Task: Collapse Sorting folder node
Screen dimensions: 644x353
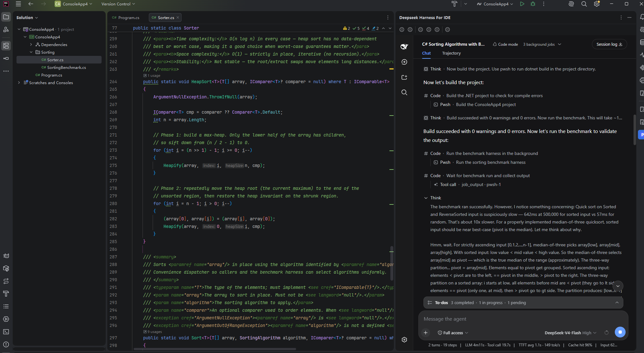Action: point(31,52)
